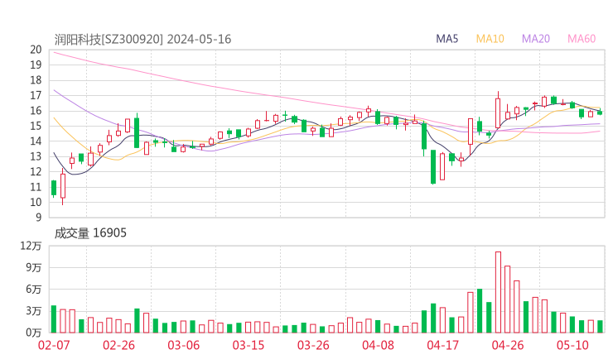Click the price axis label 11

point(36,187)
